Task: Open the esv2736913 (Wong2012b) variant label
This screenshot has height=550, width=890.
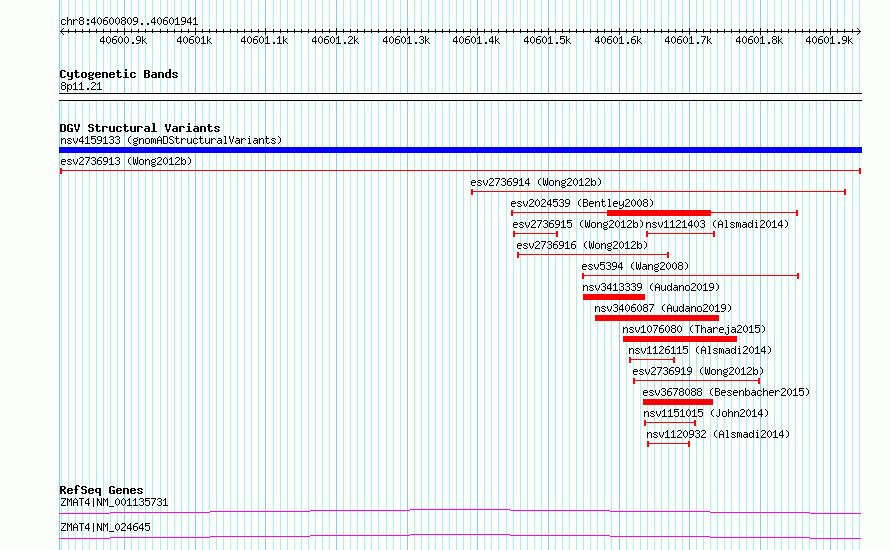Action: [126, 161]
